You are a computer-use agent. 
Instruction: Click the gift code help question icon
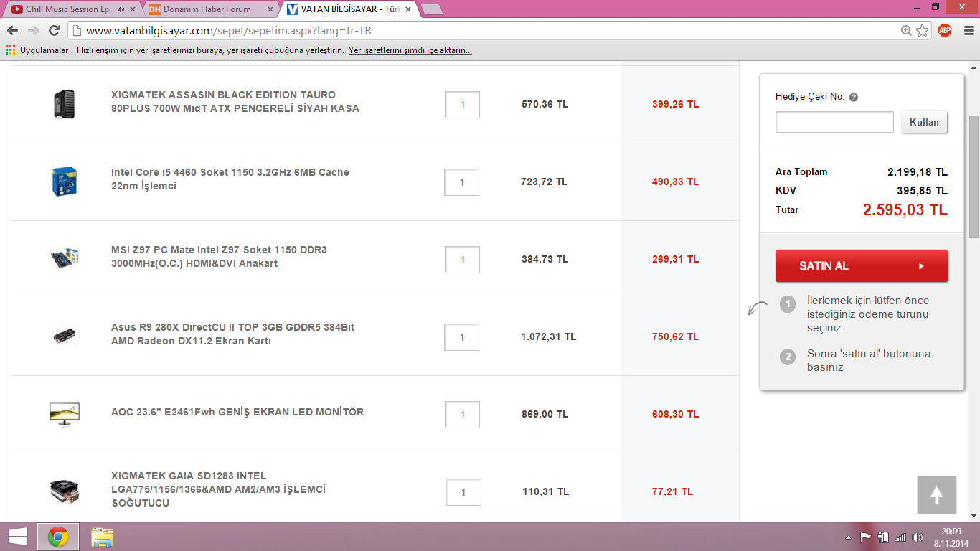point(854,97)
